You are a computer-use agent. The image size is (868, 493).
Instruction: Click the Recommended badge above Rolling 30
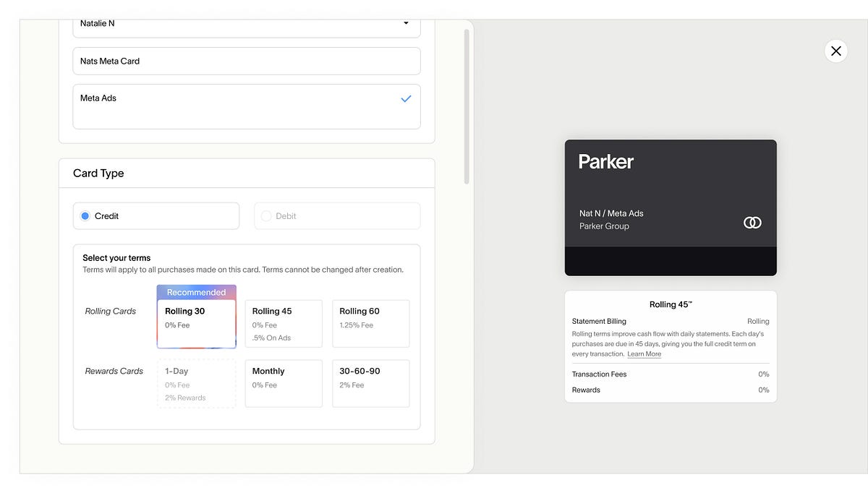196,291
